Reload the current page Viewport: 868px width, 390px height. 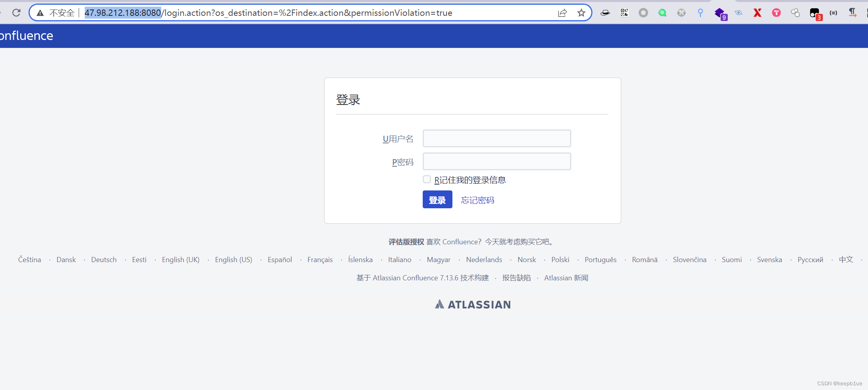(16, 12)
